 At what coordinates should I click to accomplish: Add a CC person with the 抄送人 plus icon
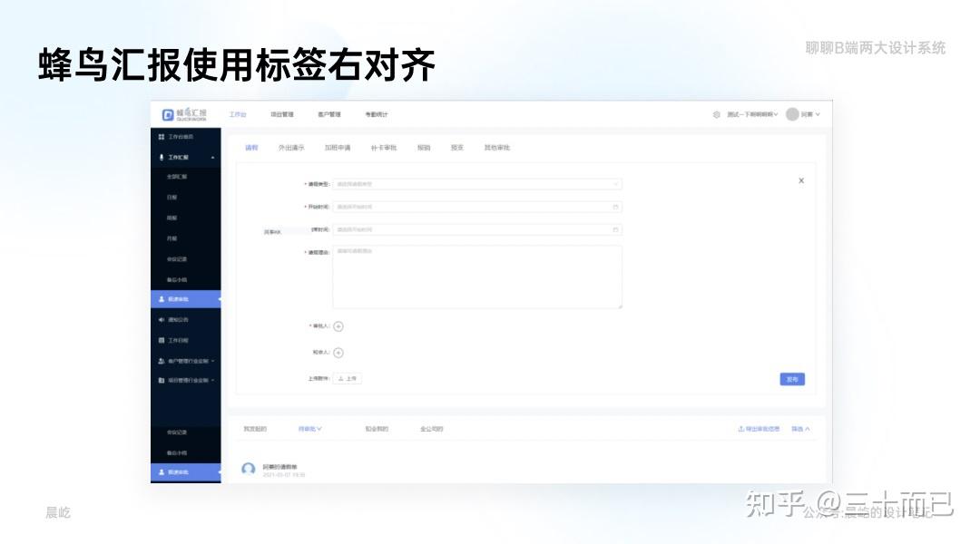tap(338, 353)
